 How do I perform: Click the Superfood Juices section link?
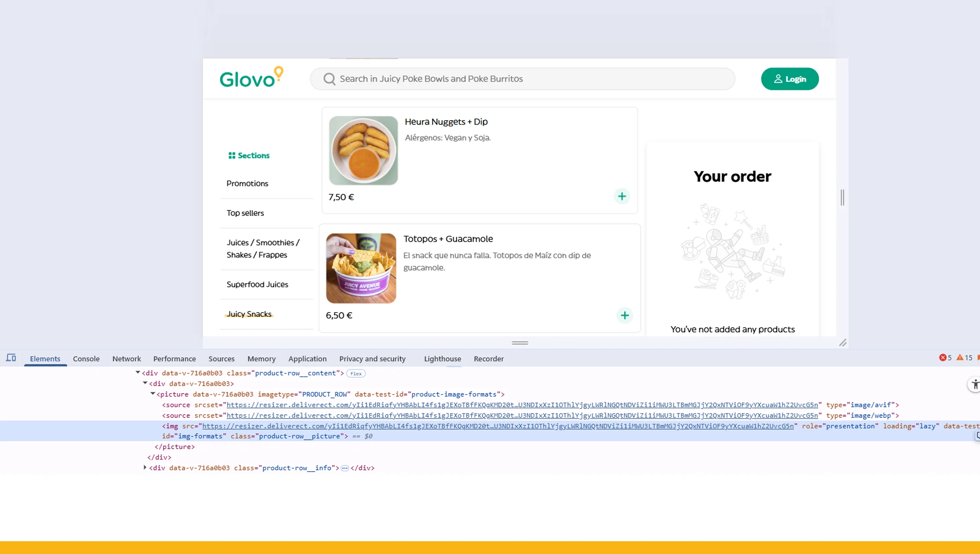point(257,285)
